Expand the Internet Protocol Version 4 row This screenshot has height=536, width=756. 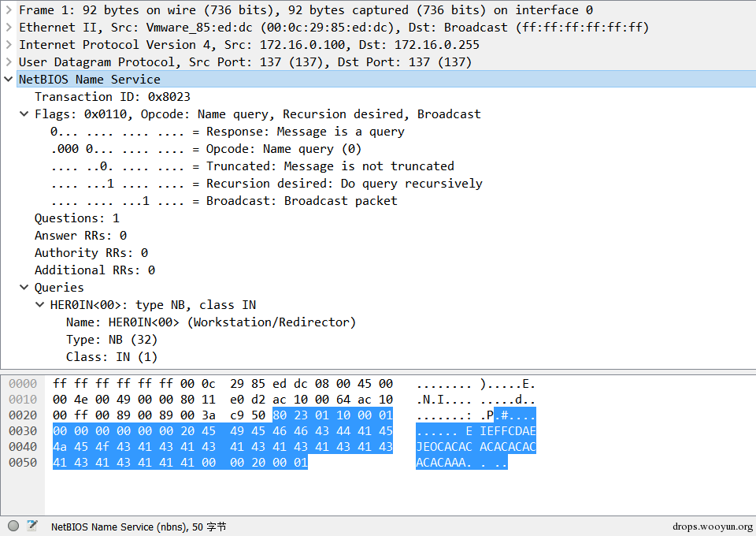pyautogui.click(x=8, y=45)
